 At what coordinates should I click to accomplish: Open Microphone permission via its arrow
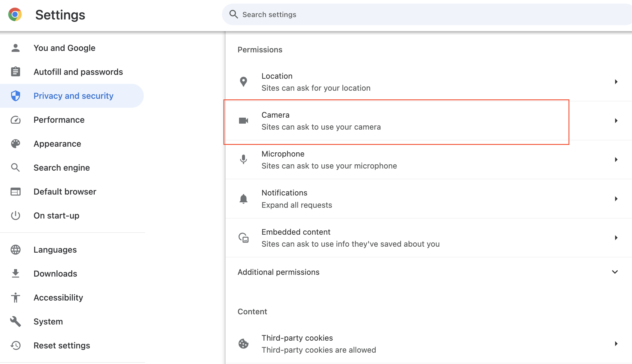pos(616,160)
